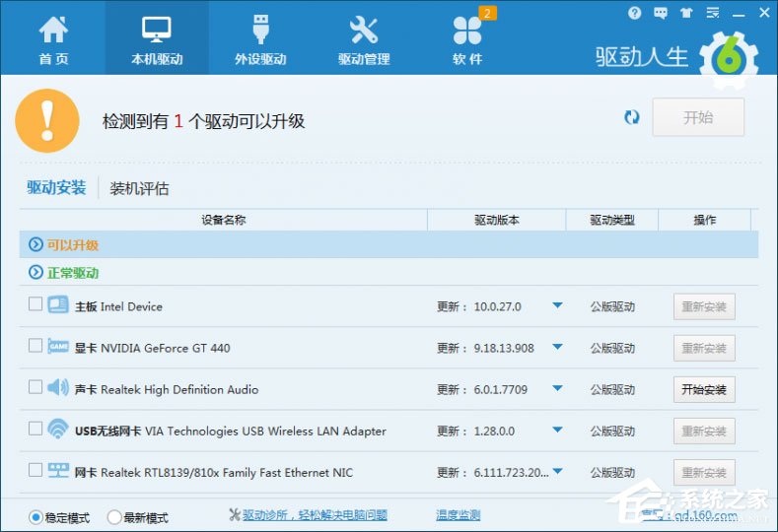Select 稳定模式 radio button
The width and height of the screenshot is (778, 532).
(35, 517)
